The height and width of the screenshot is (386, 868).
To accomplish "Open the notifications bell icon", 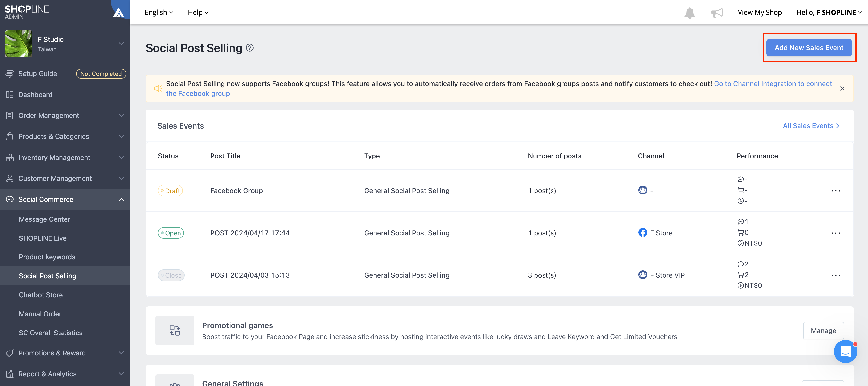I will pyautogui.click(x=689, y=13).
